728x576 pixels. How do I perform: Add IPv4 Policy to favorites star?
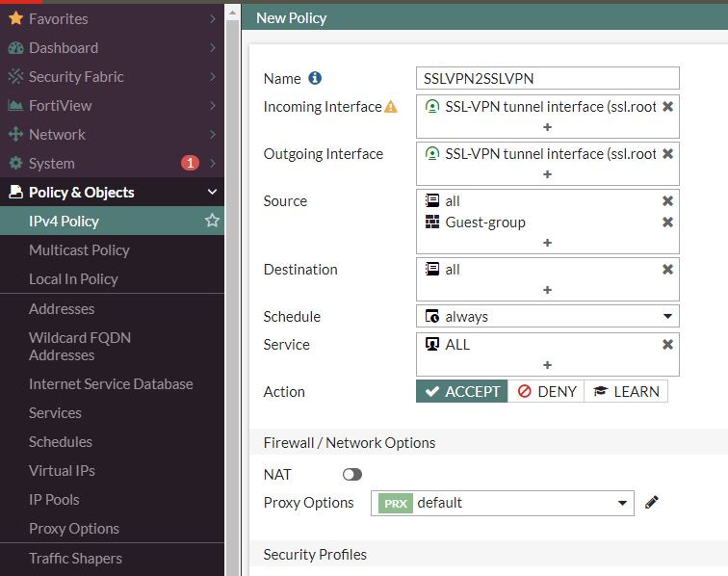212,221
